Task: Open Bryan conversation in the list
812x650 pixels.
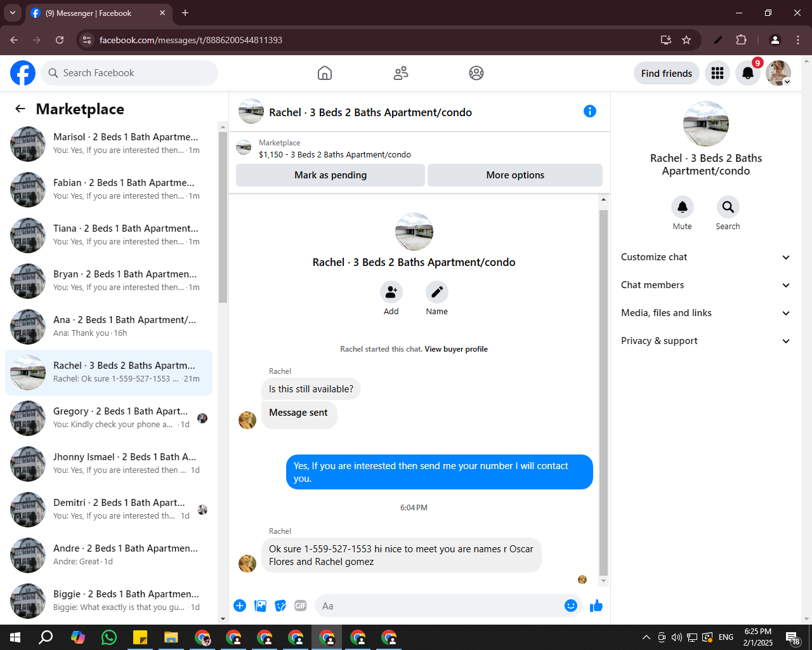Action: (109, 281)
